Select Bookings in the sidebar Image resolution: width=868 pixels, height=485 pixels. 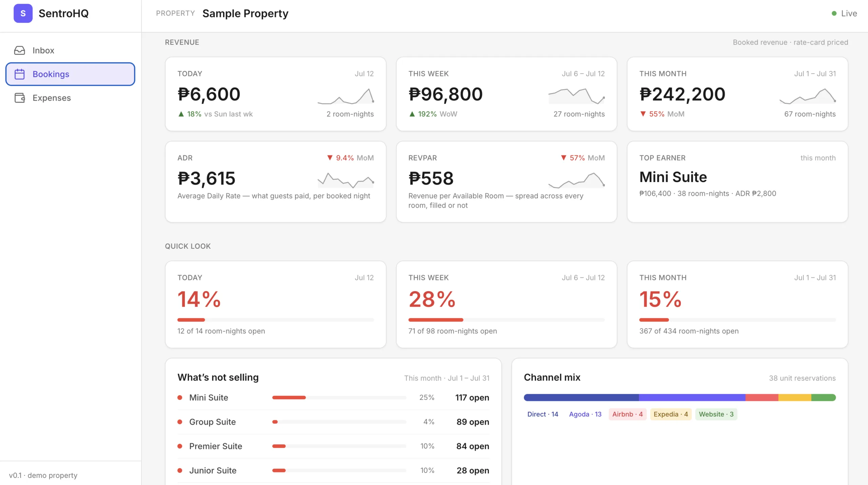[x=70, y=74]
